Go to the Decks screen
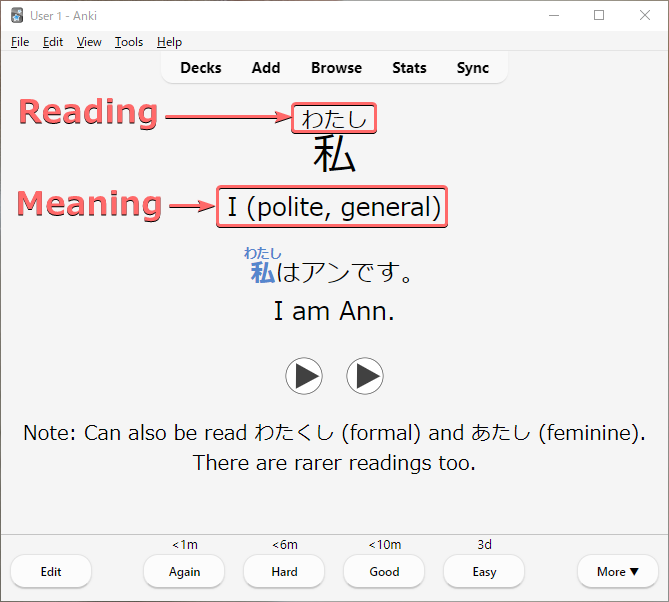Image resolution: width=669 pixels, height=602 pixels. point(201,68)
